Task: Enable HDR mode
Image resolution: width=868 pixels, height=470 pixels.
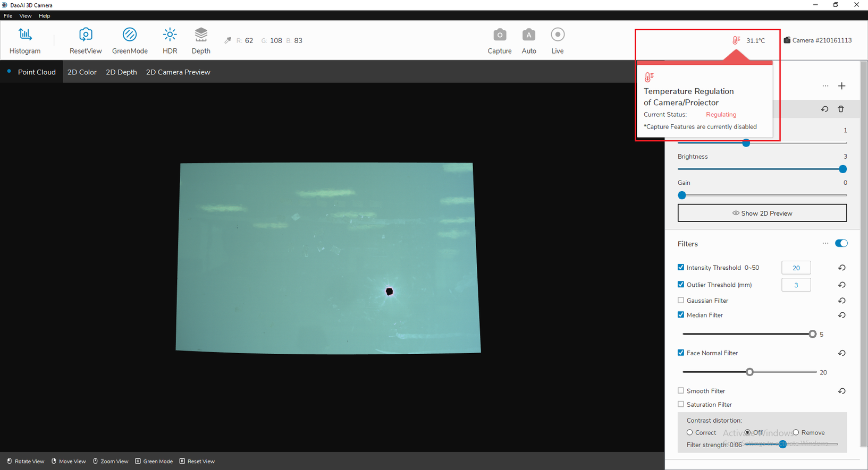Action: tap(170, 40)
